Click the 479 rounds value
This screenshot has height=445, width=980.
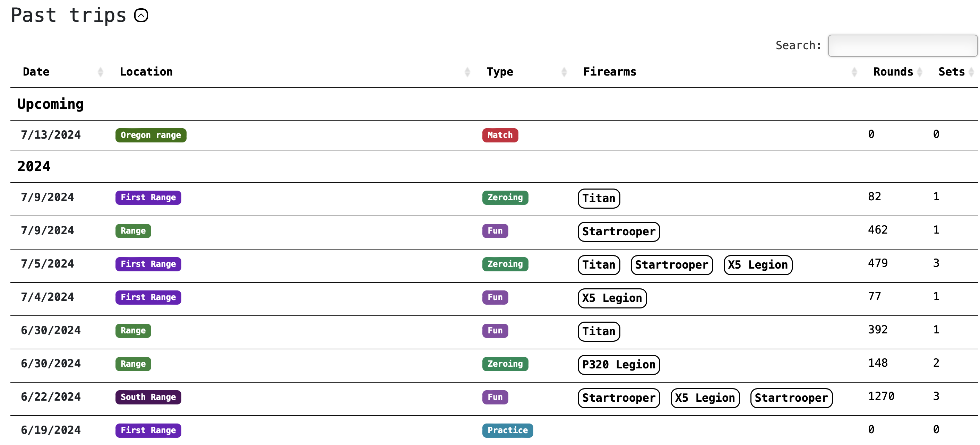tap(878, 263)
